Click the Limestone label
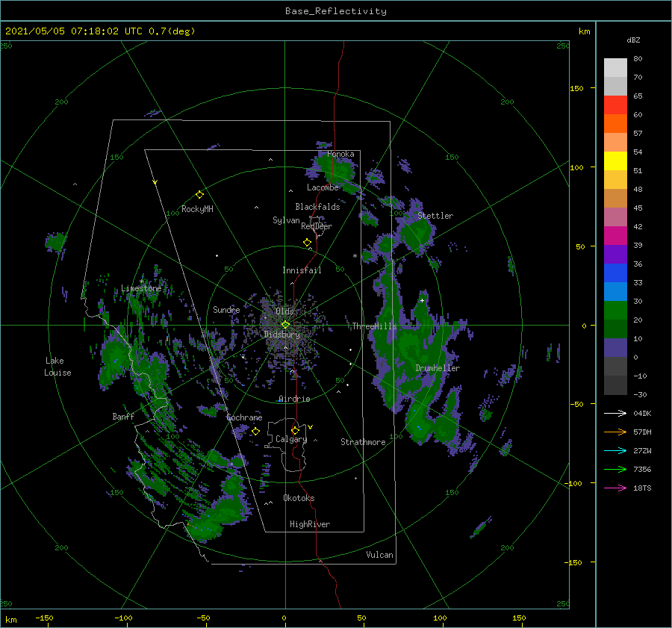The height and width of the screenshot is (628, 672). point(141,288)
